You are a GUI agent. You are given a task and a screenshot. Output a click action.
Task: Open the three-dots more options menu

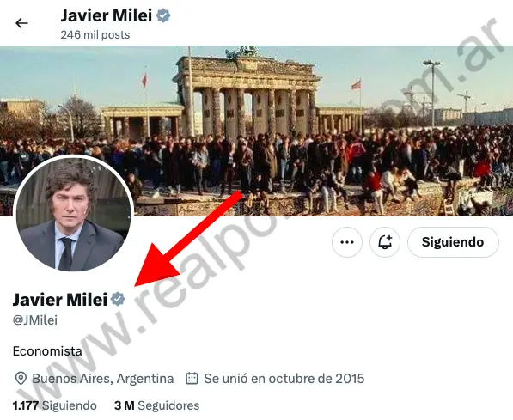coord(347,242)
